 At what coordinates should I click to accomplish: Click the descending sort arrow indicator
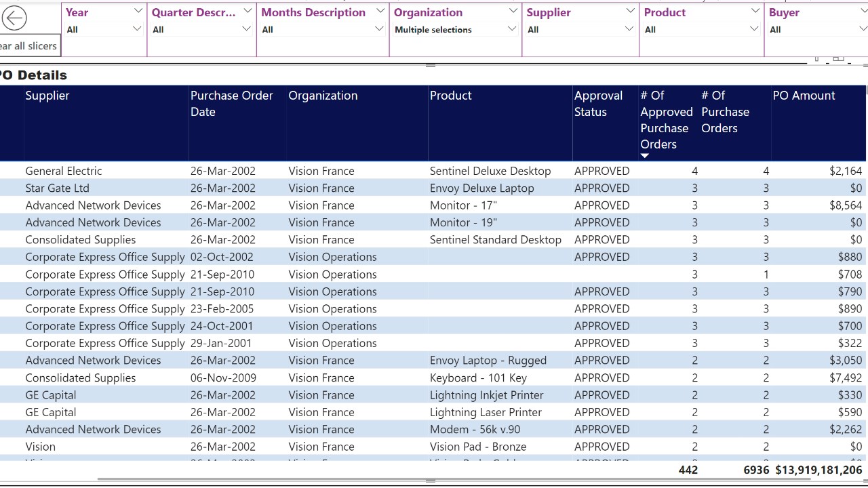pos(645,156)
